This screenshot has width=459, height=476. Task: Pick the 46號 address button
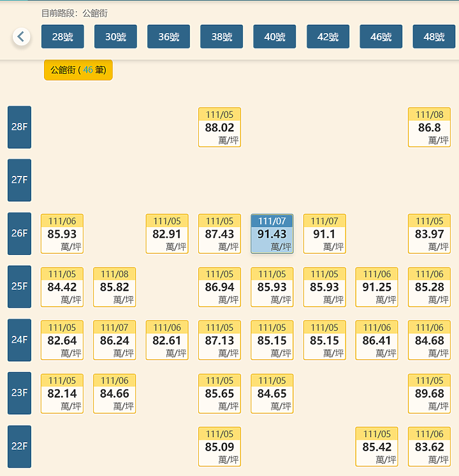pyautogui.click(x=381, y=37)
